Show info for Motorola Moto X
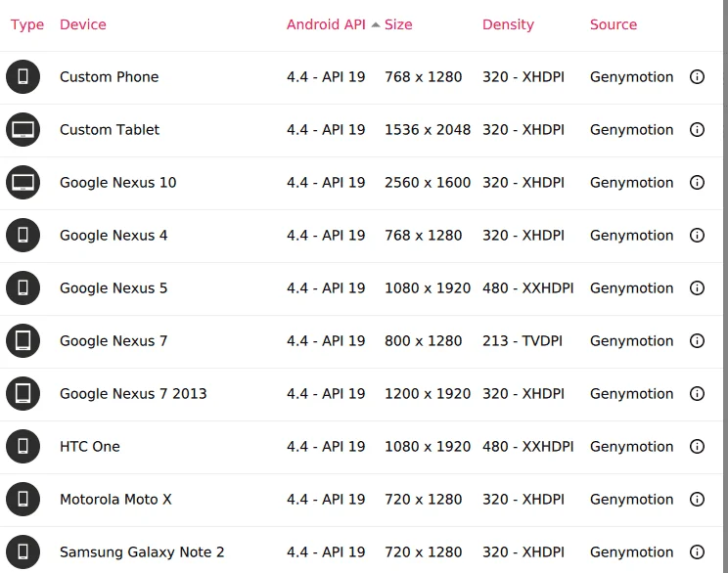Screen dimensions: 728x573 tap(697, 500)
